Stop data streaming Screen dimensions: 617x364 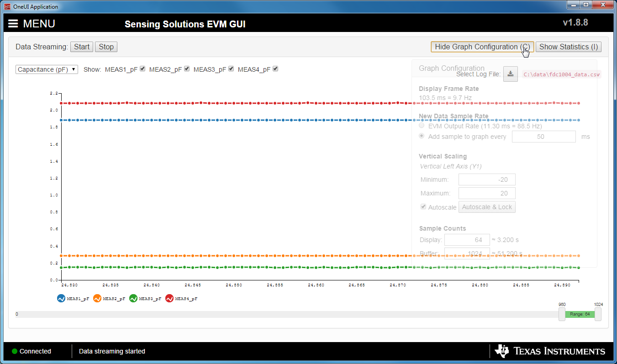click(x=106, y=47)
